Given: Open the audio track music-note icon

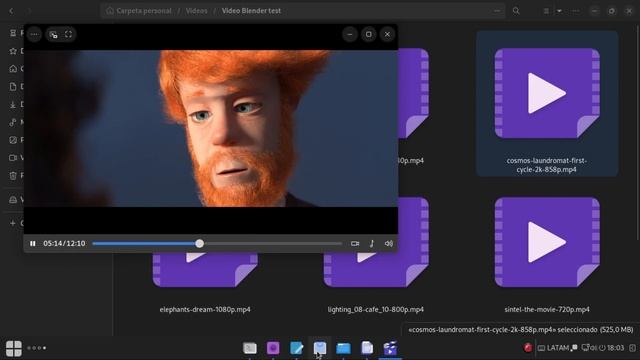Looking at the screenshot, I should point(372,244).
